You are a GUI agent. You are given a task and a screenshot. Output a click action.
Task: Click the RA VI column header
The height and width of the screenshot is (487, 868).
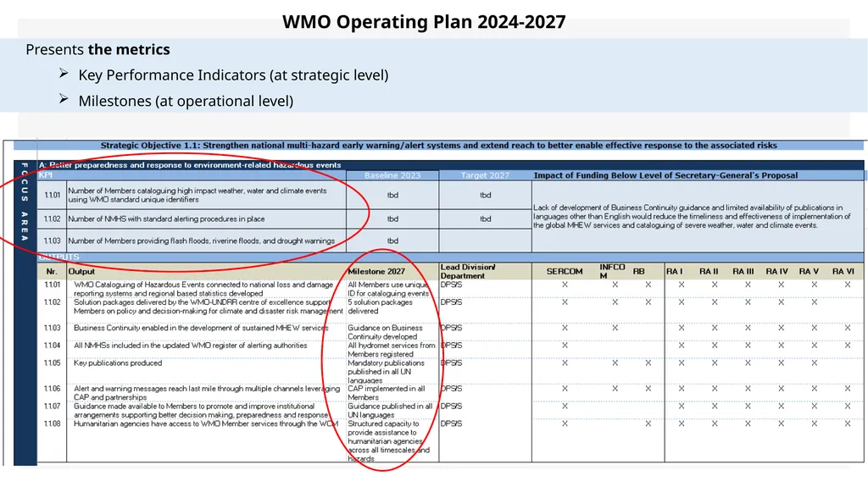(x=843, y=271)
